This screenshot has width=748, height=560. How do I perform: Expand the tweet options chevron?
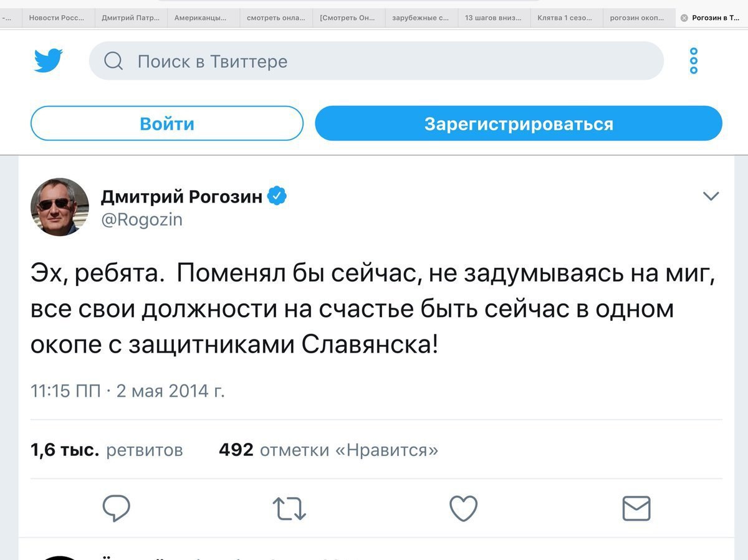pos(711,196)
